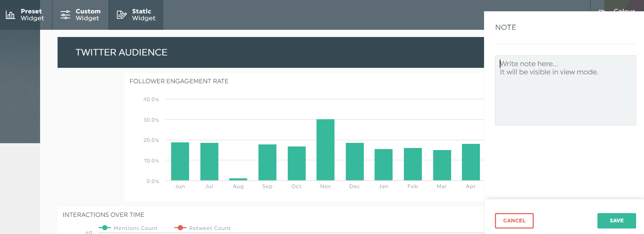This screenshot has width=644, height=234.
Task: Select the tall Nov bar in chart
Action: tap(325, 150)
